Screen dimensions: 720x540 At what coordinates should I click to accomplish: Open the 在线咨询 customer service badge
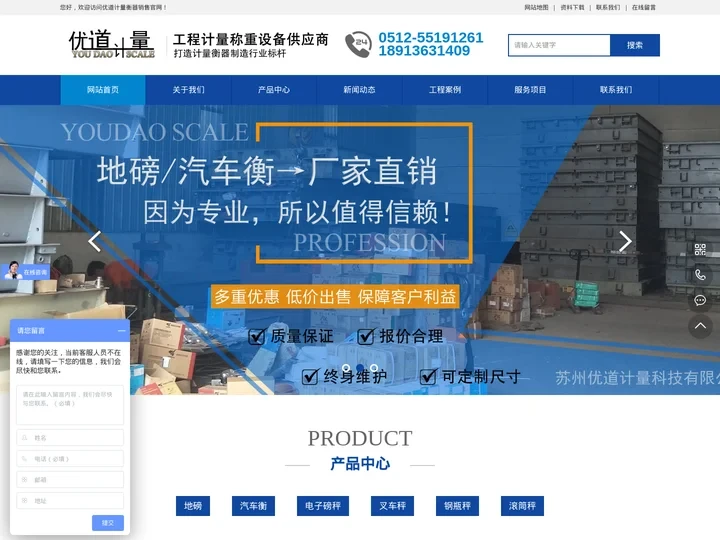pos(25,271)
